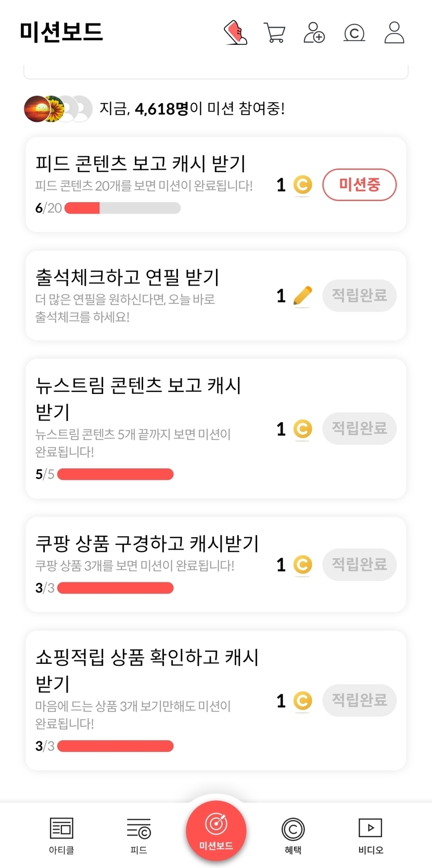Viewport: 432px width, 868px height.
Task: Tap 적립완료 button for newsstream mission
Action: click(359, 429)
